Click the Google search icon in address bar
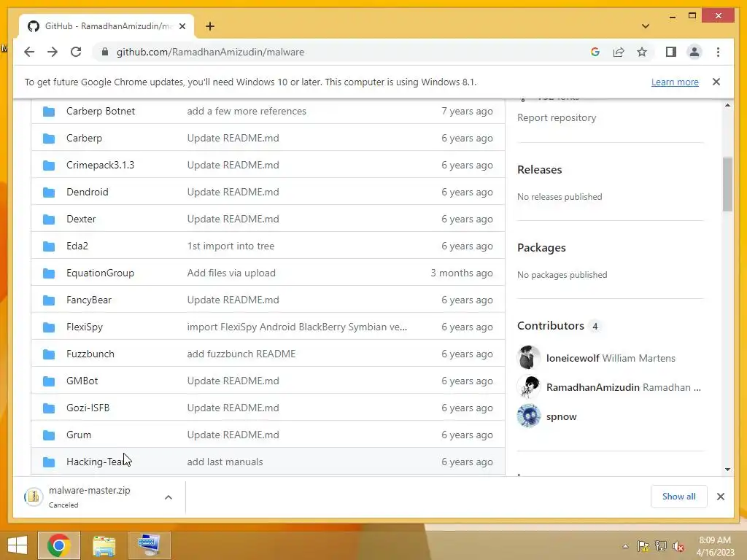Viewport: 747px width, 560px height. (x=595, y=52)
